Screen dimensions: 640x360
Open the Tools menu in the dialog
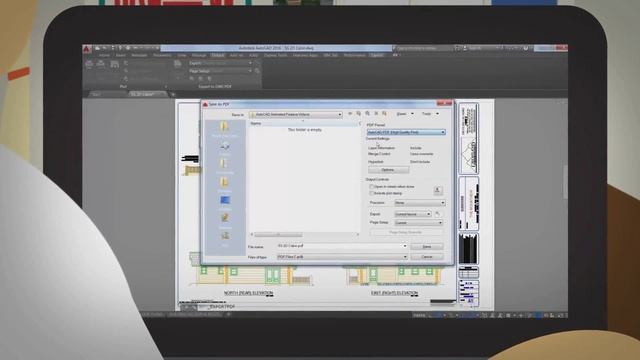[430, 114]
